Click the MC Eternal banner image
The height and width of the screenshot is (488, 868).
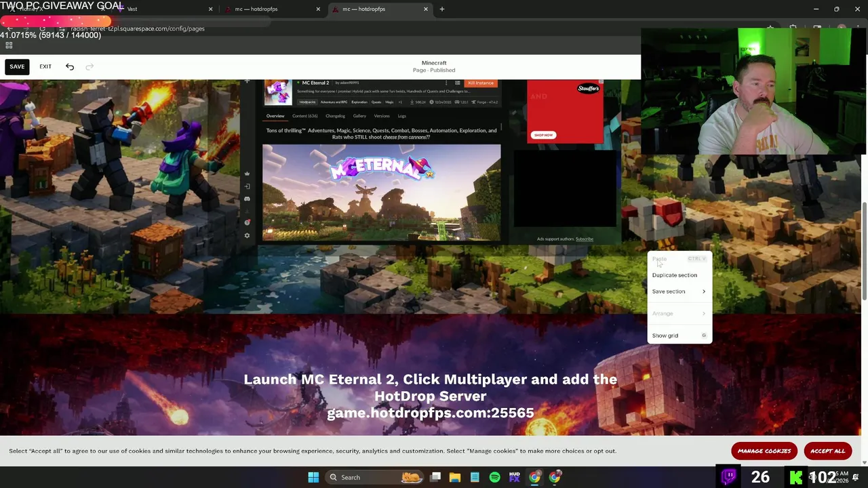[x=382, y=192]
